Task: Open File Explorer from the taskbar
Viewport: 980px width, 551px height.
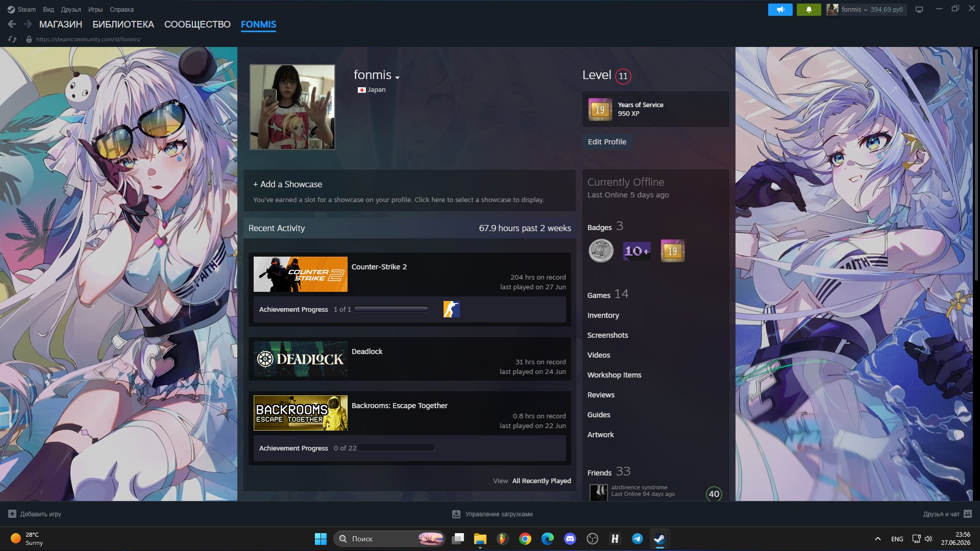Action: click(x=480, y=539)
